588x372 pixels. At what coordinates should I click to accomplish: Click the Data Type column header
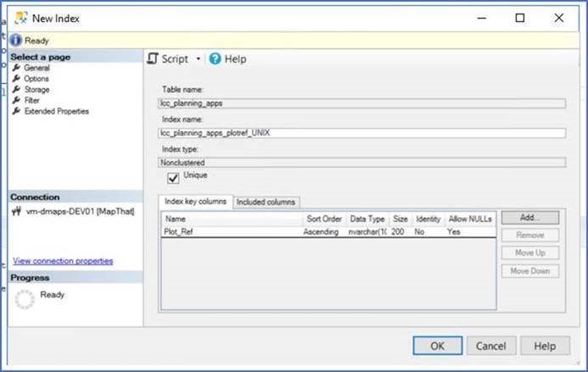(x=367, y=219)
